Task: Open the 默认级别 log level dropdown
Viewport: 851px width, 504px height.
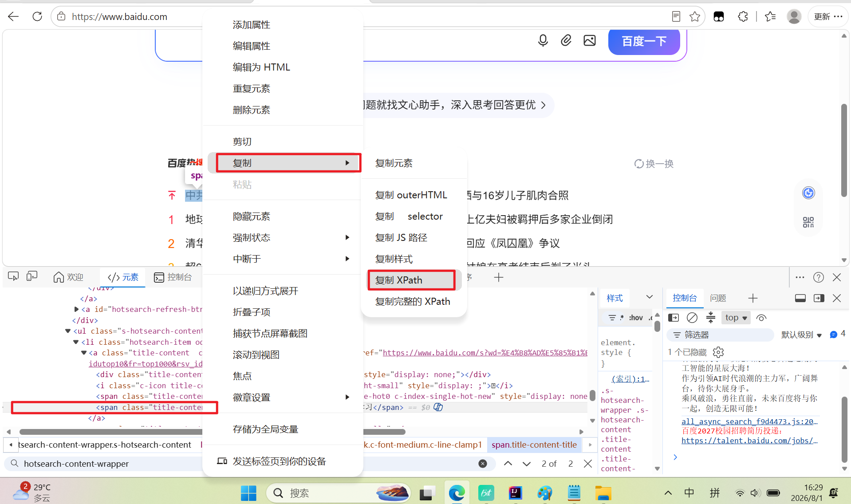Action: [x=802, y=335]
